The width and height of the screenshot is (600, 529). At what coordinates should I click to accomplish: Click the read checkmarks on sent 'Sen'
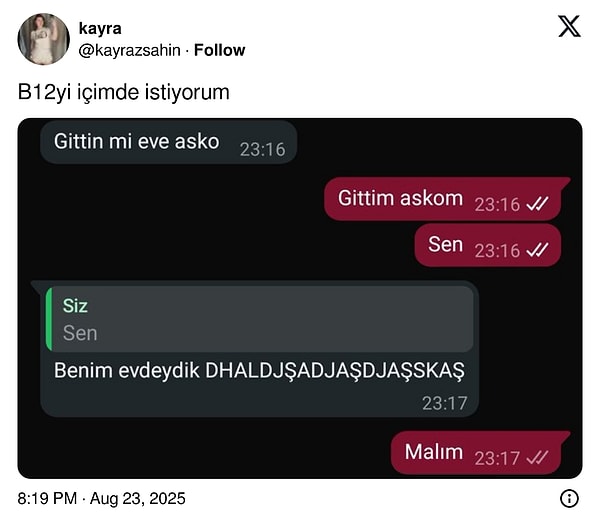537,250
